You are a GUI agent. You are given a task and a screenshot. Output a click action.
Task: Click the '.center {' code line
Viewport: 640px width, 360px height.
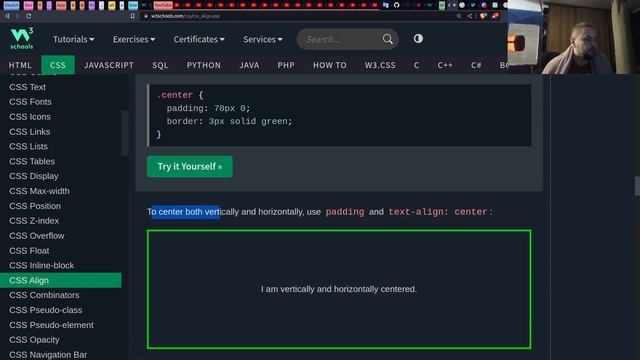tap(180, 95)
